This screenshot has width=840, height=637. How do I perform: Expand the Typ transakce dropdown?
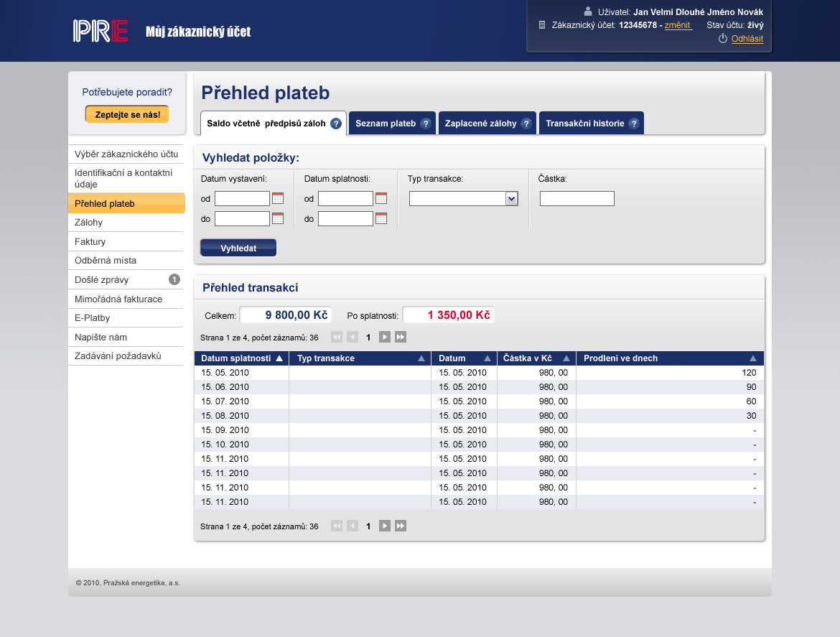click(512, 199)
